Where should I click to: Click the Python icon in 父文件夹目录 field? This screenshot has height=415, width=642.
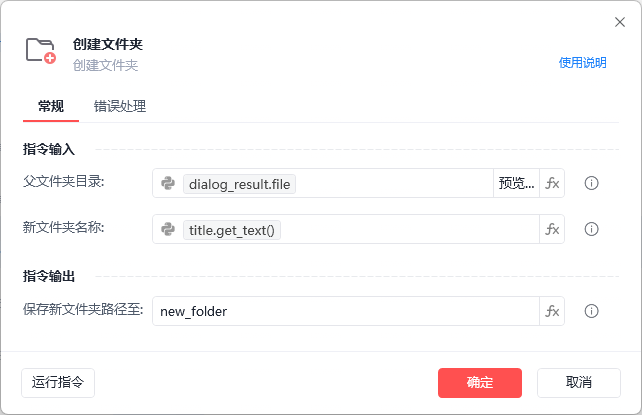168,183
